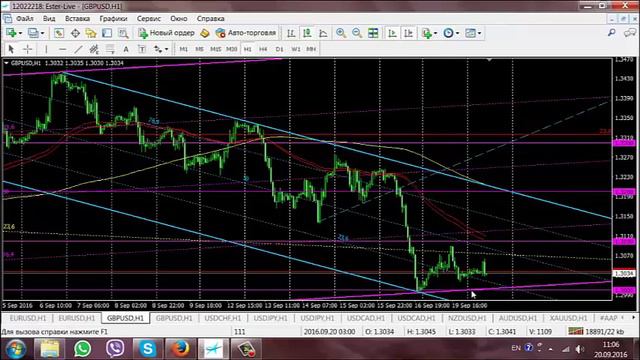Expand dropdown arrow beside Periods clock

pos(457,33)
